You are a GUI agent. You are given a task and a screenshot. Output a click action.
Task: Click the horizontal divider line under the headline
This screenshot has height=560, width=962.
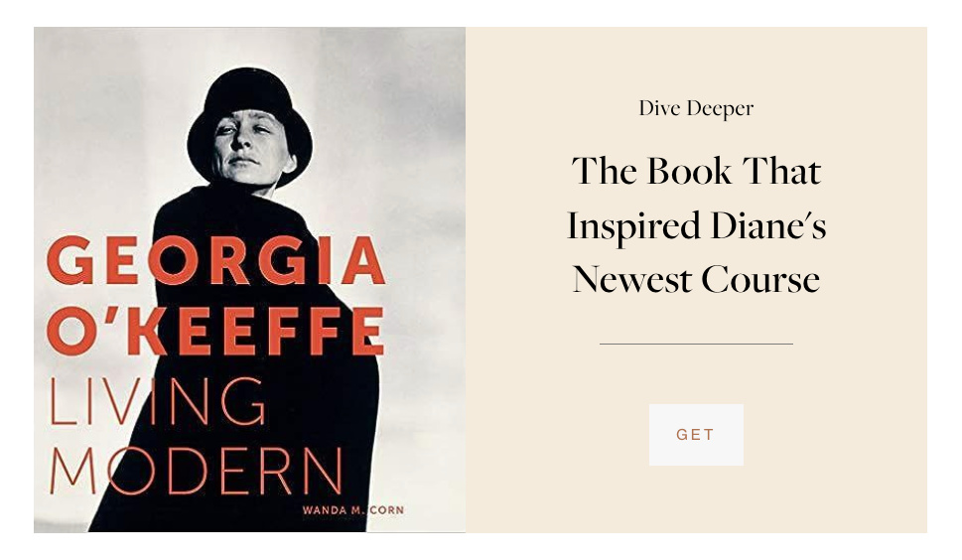[696, 345]
